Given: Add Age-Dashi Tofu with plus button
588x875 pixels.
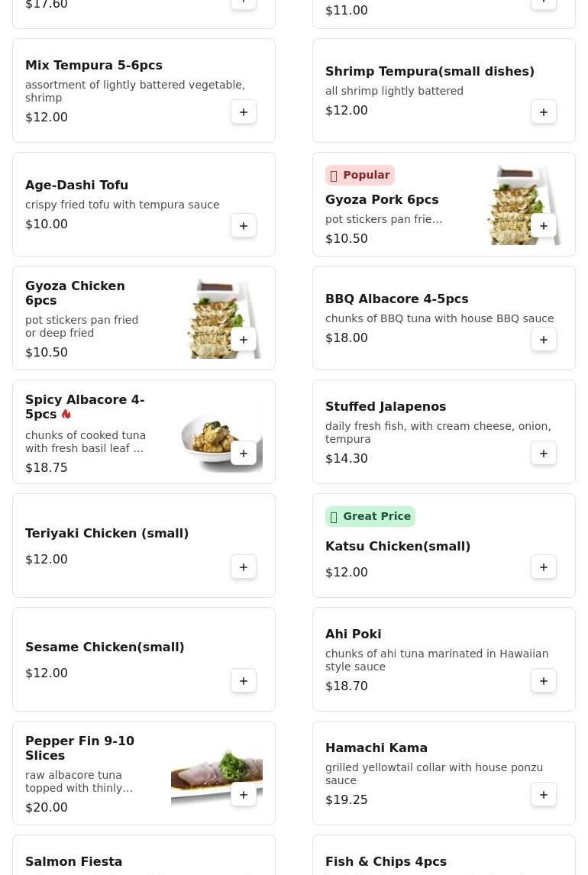Looking at the screenshot, I should [x=244, y=226].
